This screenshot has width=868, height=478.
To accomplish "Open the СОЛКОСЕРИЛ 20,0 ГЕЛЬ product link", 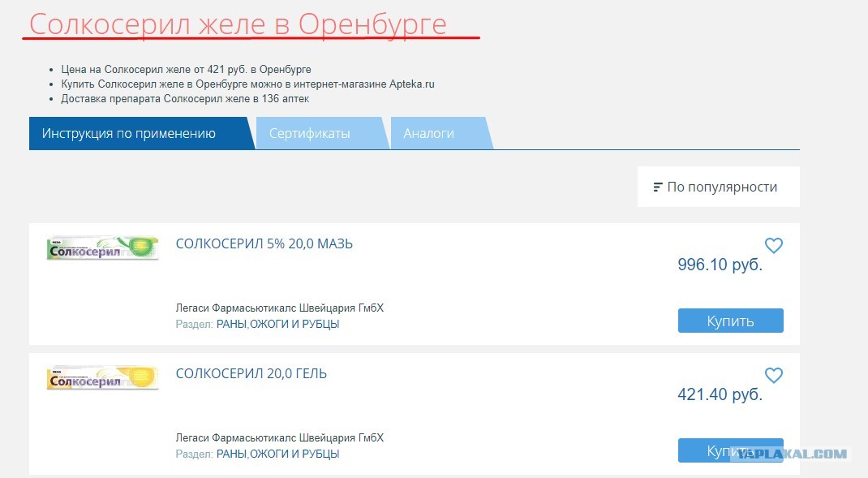I will coord(251,374).
